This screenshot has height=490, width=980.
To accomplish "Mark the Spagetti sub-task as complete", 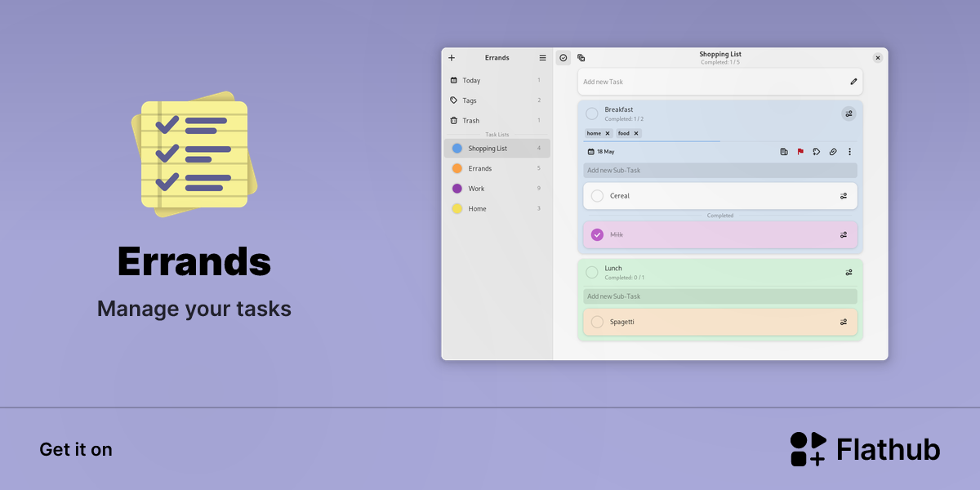I will [597, 322].
